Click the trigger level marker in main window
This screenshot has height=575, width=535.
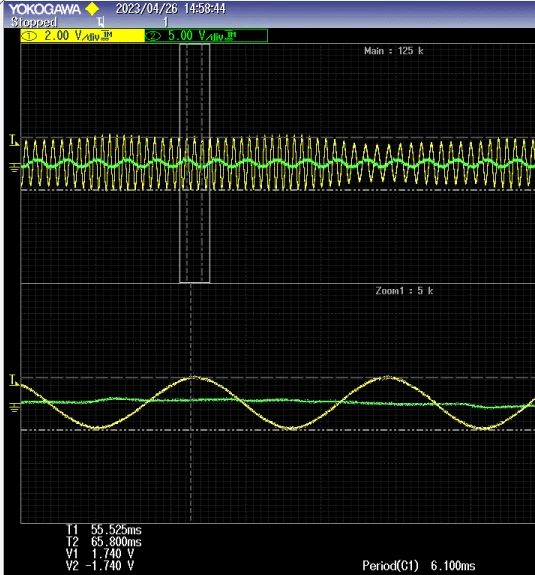[x=14, y=140]
